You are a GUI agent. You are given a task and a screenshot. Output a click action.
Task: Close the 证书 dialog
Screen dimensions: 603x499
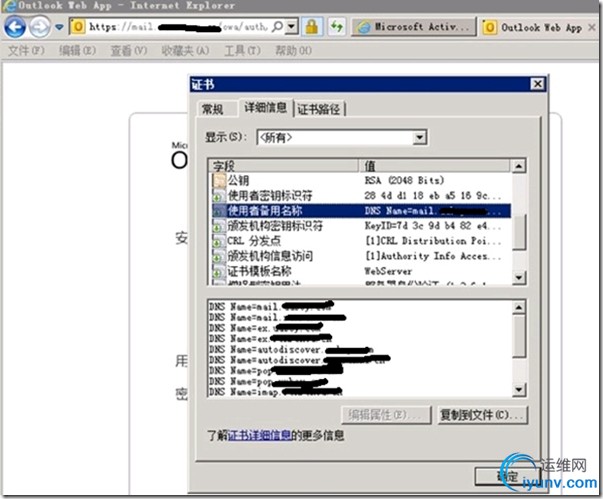[x=537, y=84]
